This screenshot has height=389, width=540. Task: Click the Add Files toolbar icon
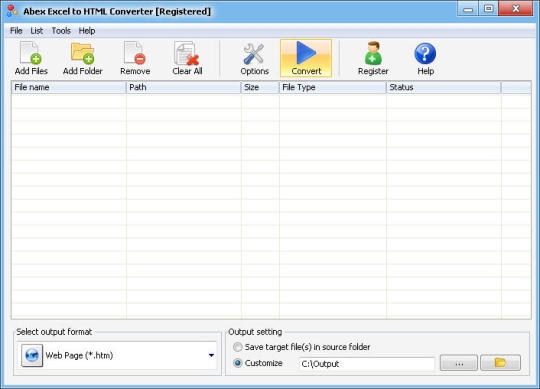(31, 59)
